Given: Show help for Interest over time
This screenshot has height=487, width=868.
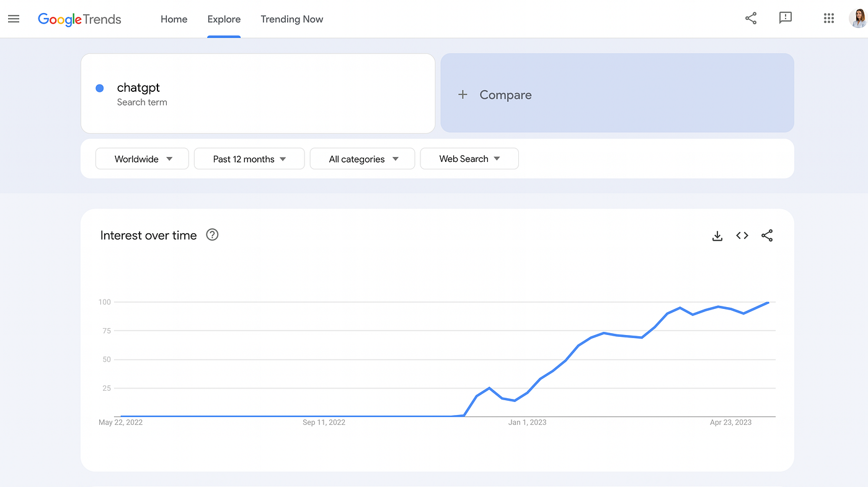Looking at the screenshot, I should (x=212, y=235).
